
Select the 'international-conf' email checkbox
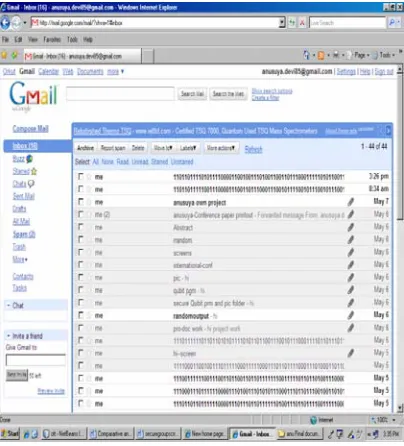click(81, 265)
